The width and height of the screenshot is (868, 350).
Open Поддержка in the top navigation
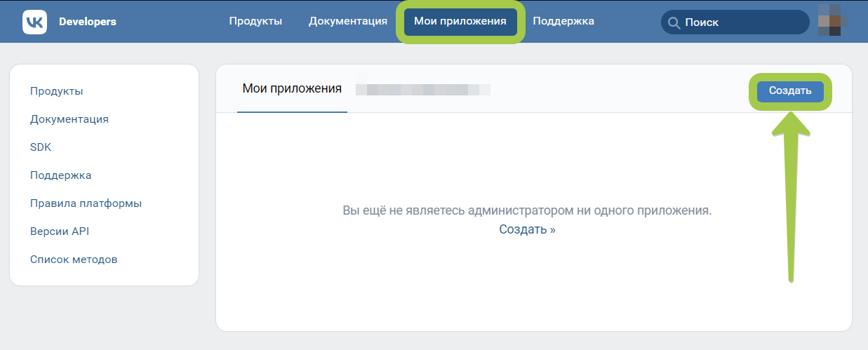click(x=563, y=21)
